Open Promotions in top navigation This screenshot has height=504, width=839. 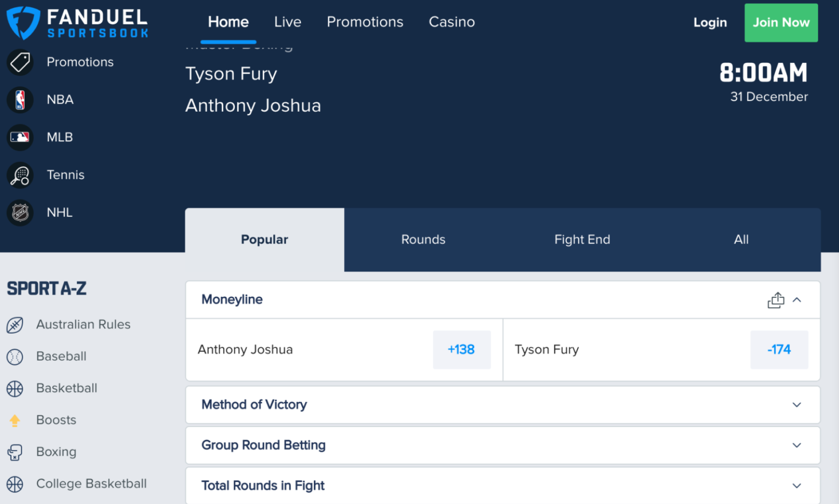365,22
